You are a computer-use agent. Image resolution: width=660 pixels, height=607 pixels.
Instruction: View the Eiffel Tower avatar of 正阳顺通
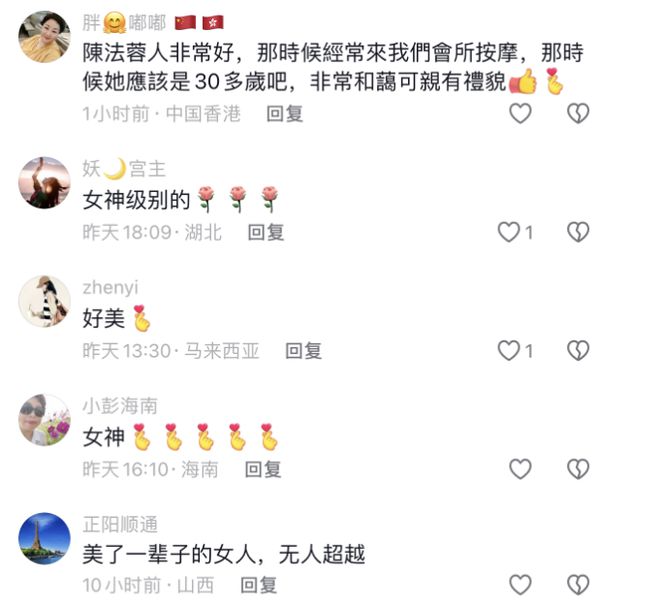click(45, 538)
